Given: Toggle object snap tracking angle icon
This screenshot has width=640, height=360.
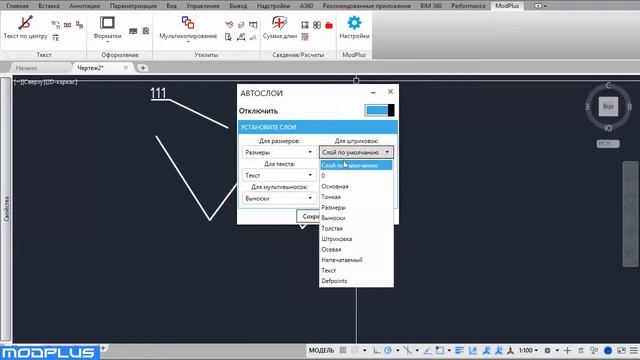Looking at the screenshot, I should pos(427,351).
